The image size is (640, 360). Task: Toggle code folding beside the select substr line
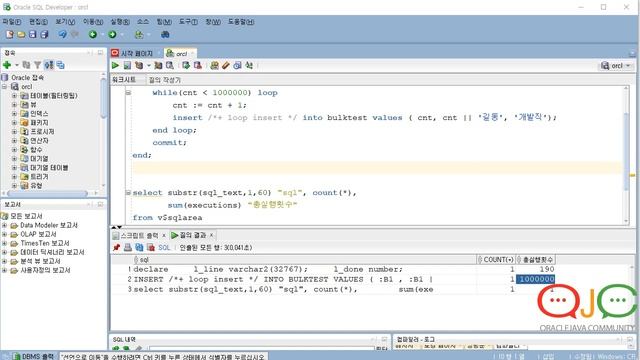(x=128, y=192)
